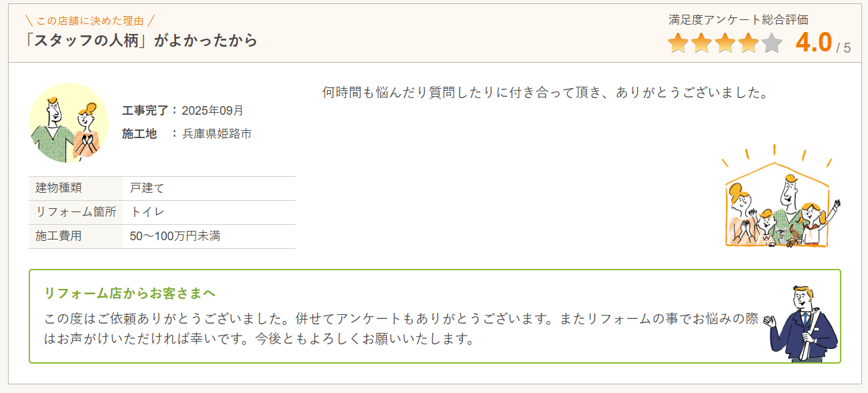
Task: Click the この店舗に決めた理由 label
Action: pos(89,21)
